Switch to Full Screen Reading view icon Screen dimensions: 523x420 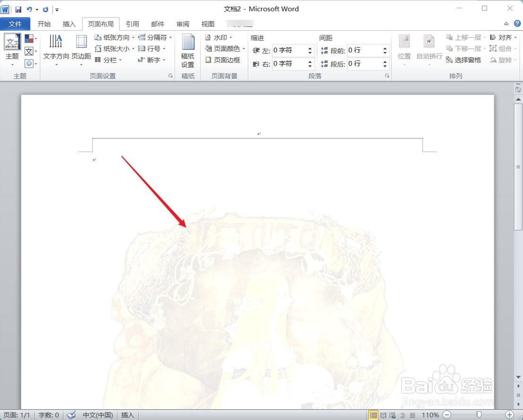383,415
